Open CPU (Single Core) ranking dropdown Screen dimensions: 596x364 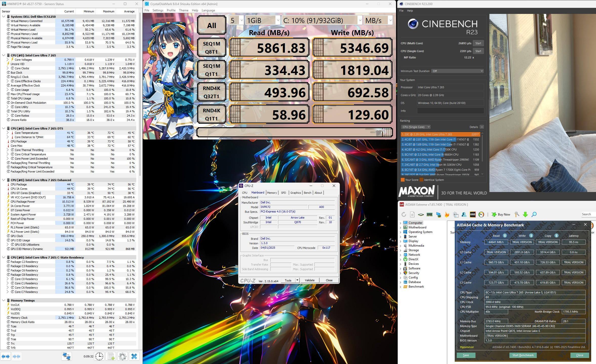(415, 127)
